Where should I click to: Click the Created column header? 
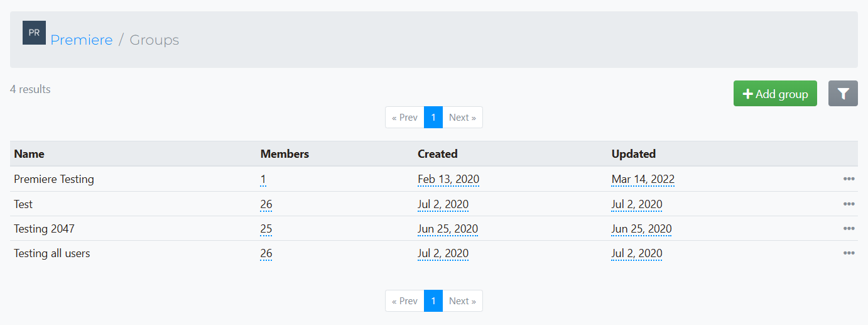tap(437, 154)
